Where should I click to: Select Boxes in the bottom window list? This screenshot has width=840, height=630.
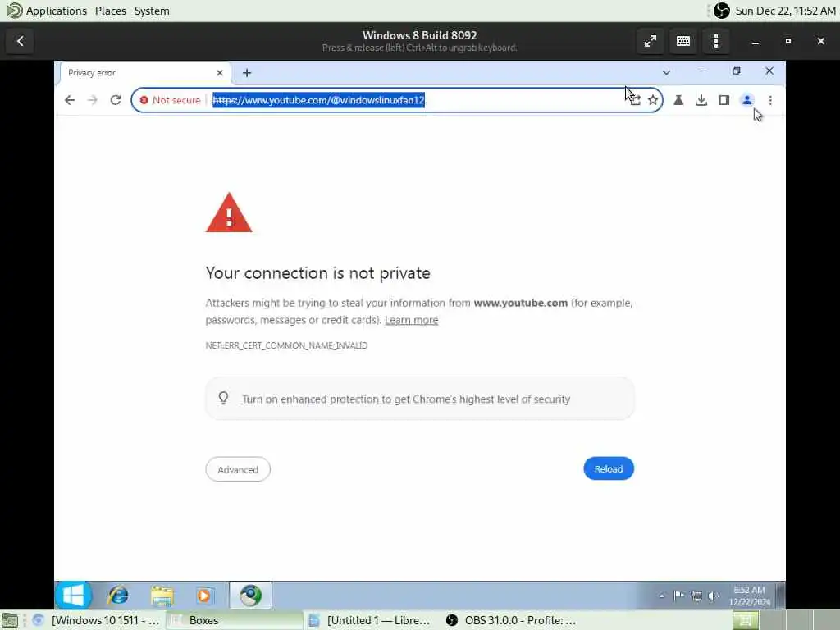pyautogui.click(x=234, y=620)
